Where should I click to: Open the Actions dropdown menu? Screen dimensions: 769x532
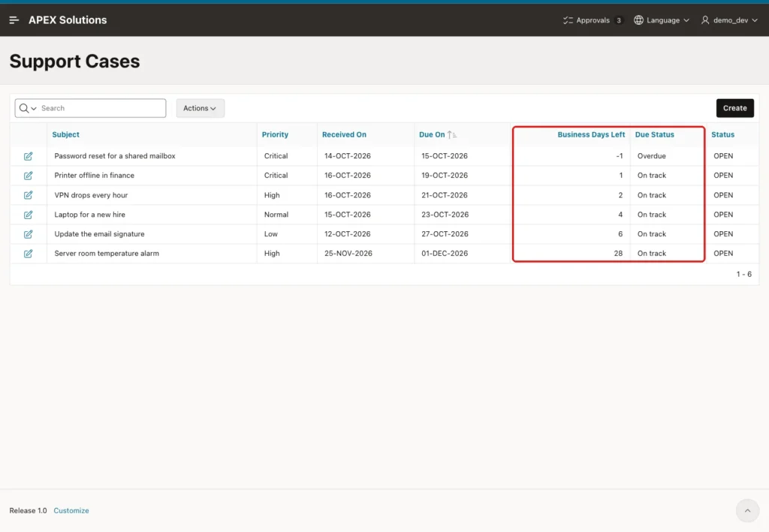(200, 108)
